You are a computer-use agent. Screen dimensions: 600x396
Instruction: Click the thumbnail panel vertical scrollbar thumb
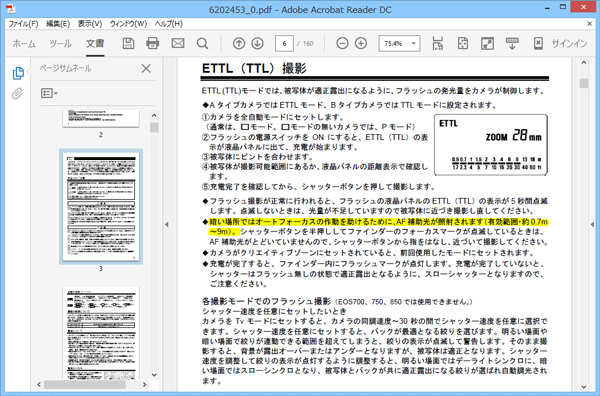click(154, 127)
